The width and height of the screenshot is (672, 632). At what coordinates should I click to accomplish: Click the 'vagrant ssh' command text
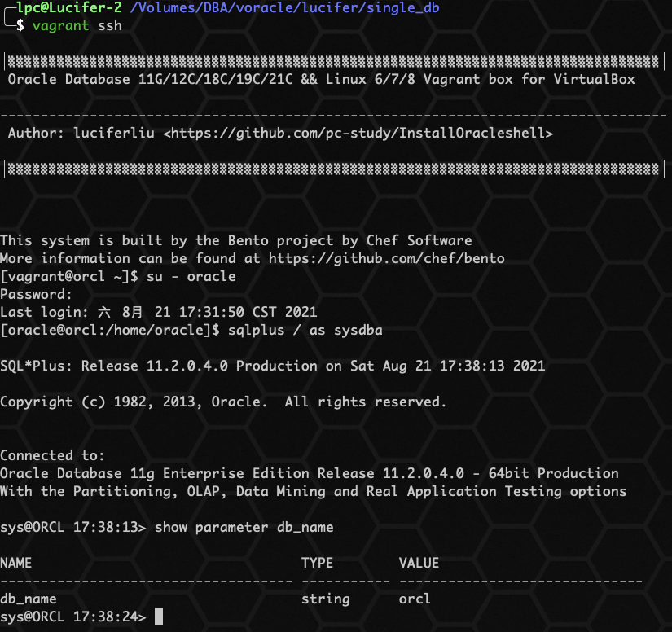click(x=77, y=26)
